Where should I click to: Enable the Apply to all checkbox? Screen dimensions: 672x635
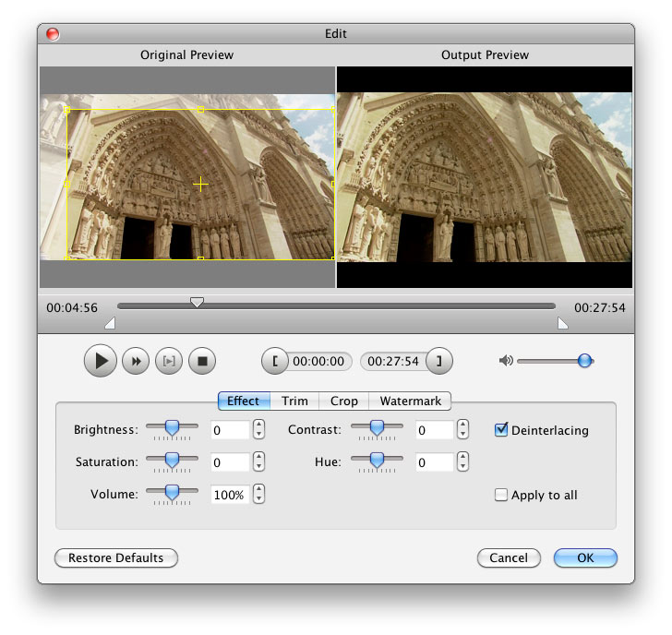(x=501, y=495)
